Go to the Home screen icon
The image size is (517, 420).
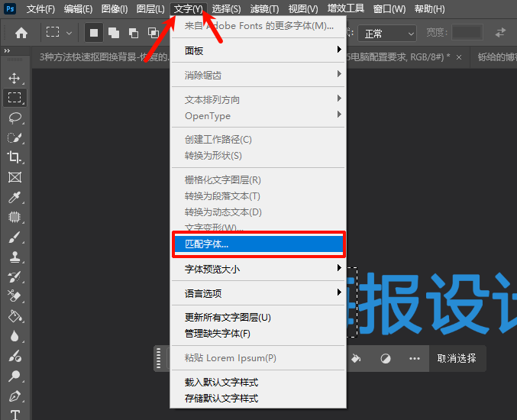tap(21, 33)
